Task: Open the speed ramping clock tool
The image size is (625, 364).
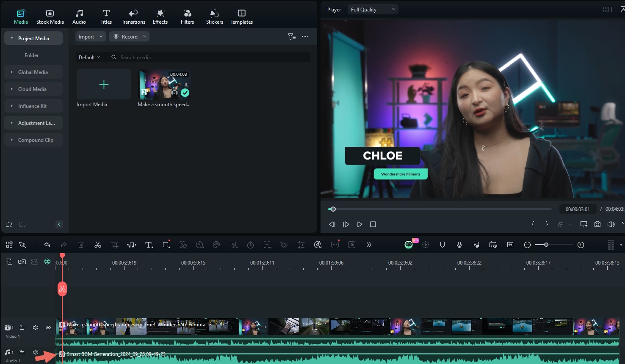Action: pyautogui.click(x=199, y=245)
